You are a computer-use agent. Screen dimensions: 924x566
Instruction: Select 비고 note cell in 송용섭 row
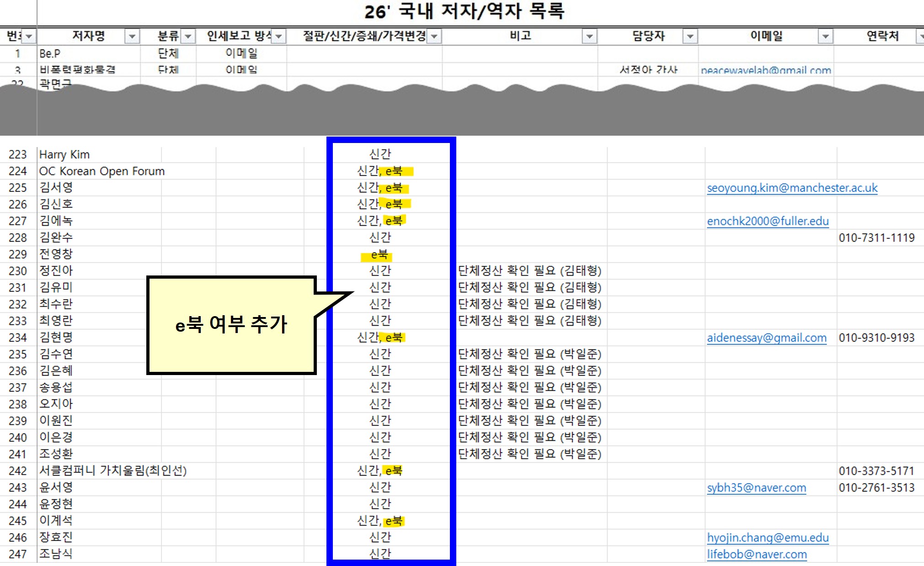pyautogui.click(x=529, y=387)
